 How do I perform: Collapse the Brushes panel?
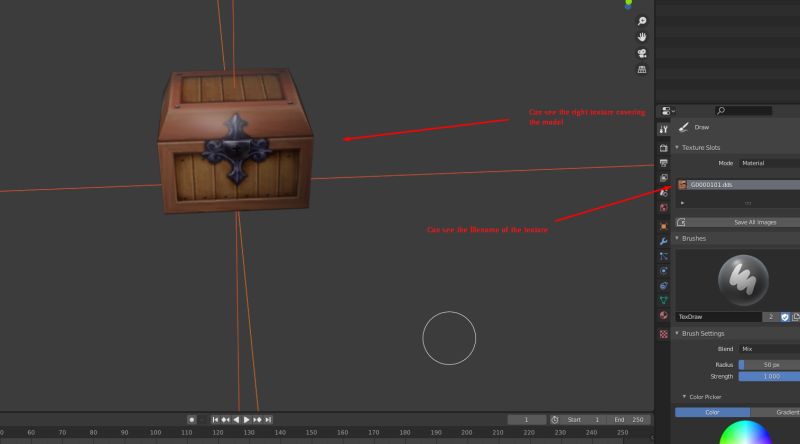pyautogui.click(x=677, y=238)
